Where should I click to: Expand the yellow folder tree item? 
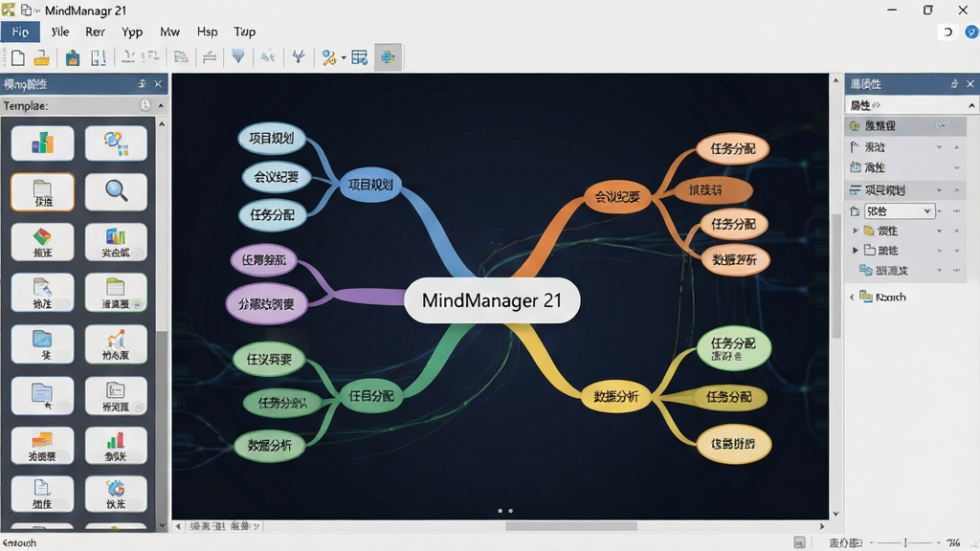click(x=855, y=231)
